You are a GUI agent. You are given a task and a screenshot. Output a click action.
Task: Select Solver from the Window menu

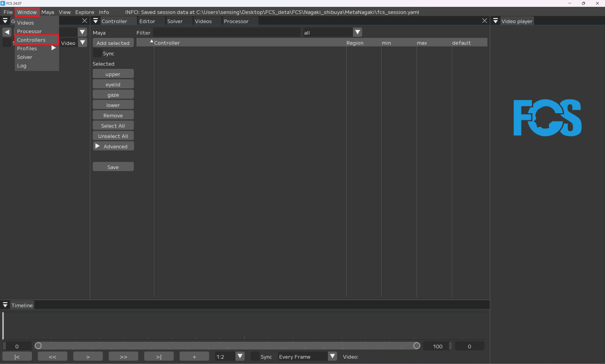(25, 57)
